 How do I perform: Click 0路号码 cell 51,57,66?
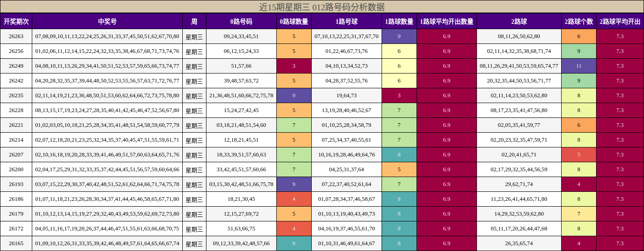241,66
